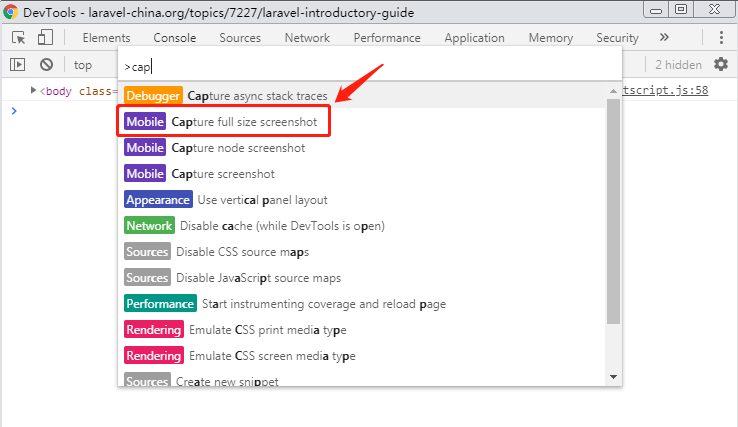Select Disable cache while DevTools open

click(x=361, y=226)
